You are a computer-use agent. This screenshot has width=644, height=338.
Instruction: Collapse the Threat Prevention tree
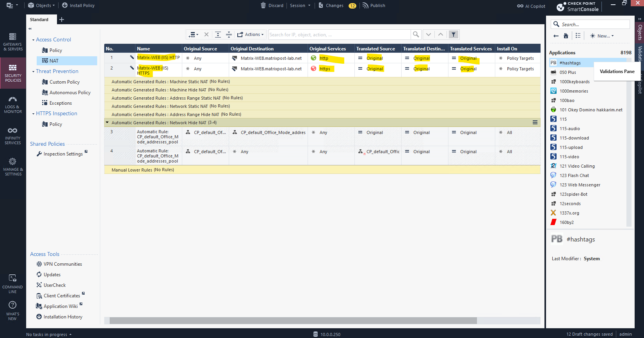[x=33, y=72]
